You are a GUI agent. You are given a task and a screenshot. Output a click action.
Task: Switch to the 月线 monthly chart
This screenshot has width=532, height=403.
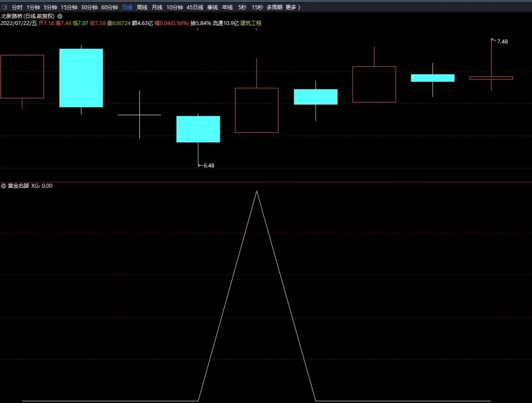(x=157, y=7)
